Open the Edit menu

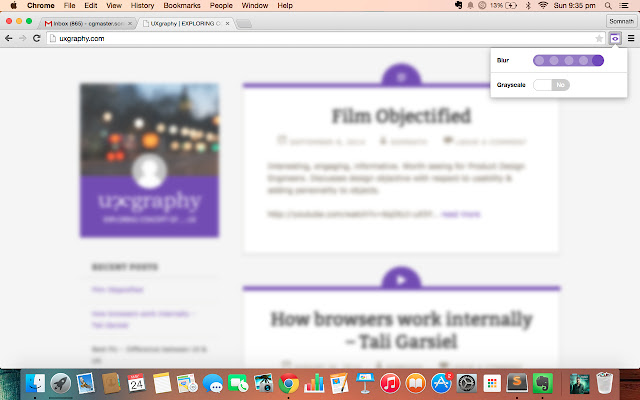coord(91,6)
